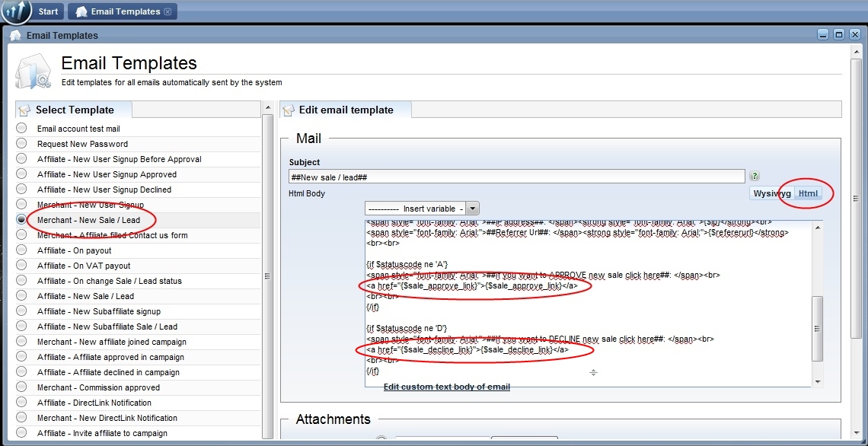Switch editor to Wysiwyg mode
The image size is (868, 446).
point(771,193)
